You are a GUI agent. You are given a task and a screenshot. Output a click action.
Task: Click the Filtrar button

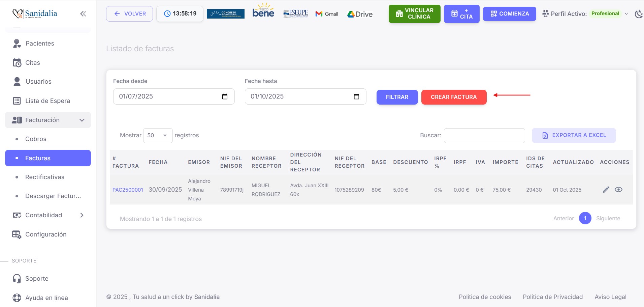click(x=397, y=97)
